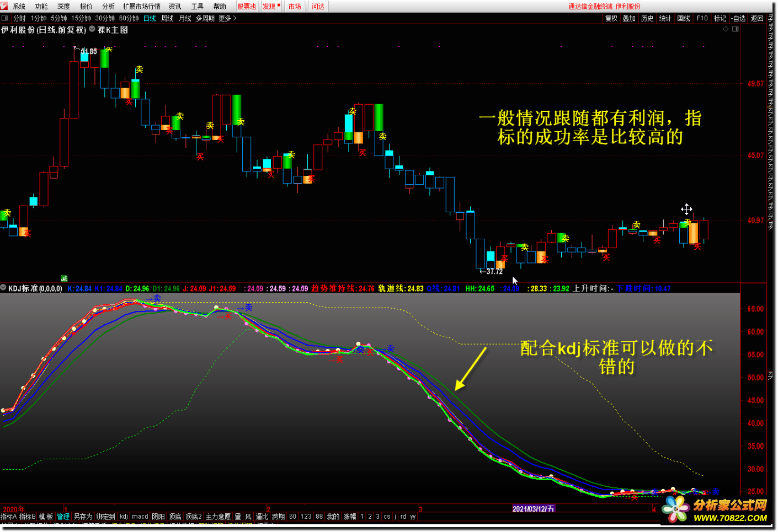Click the 发现 button
Screen dimensions: 778x532
point(271,7)
